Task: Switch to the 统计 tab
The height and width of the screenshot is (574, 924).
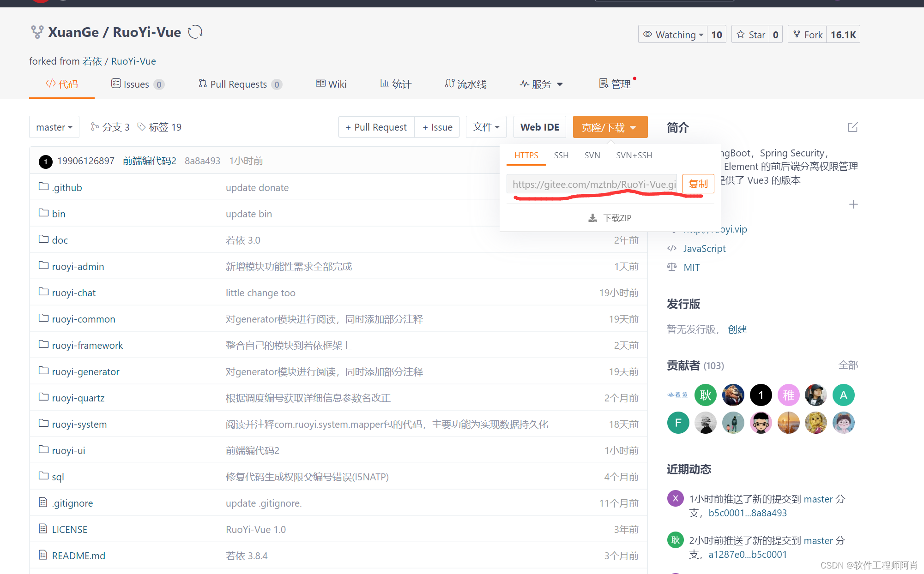Action: [x=395, y=84]
